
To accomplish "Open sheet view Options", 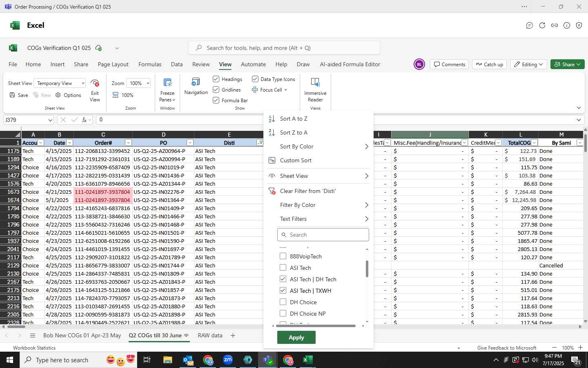I will (68, 95).
